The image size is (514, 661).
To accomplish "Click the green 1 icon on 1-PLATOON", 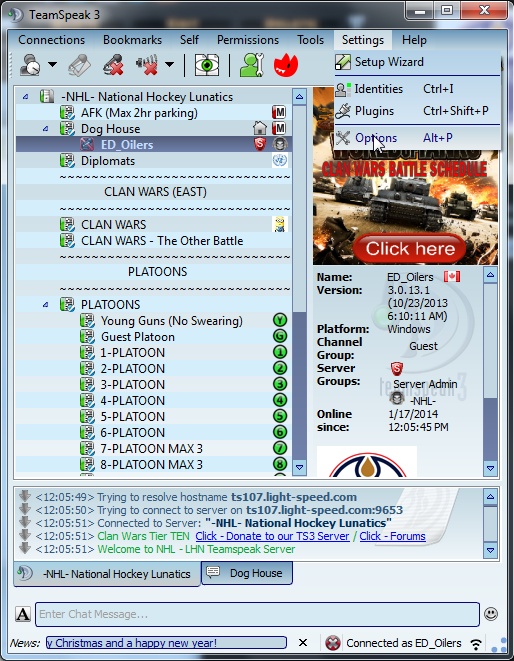I will pyautogui.click(x=280, y=352).
